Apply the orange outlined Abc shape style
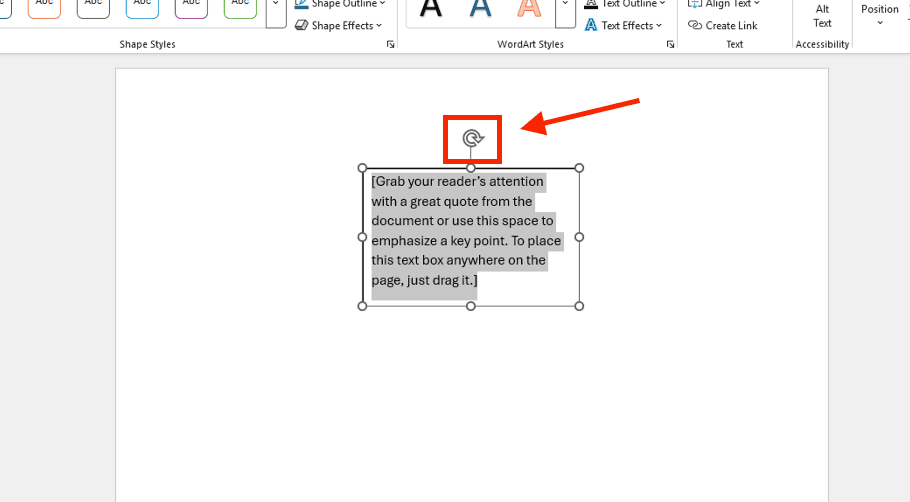910x502 pixels. pyautogui.click(x=44, y=8)
